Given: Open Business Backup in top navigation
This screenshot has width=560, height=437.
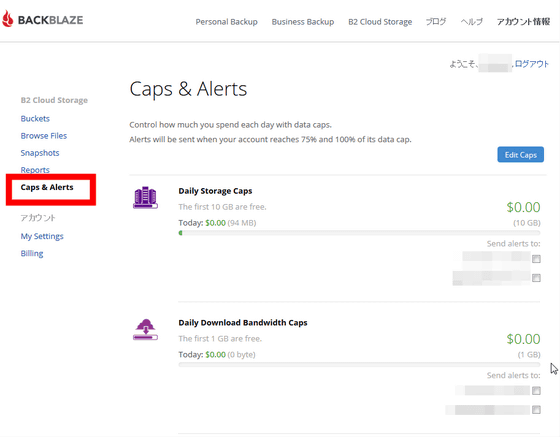Looking at the screenshot, I should [x=303, y=22].
